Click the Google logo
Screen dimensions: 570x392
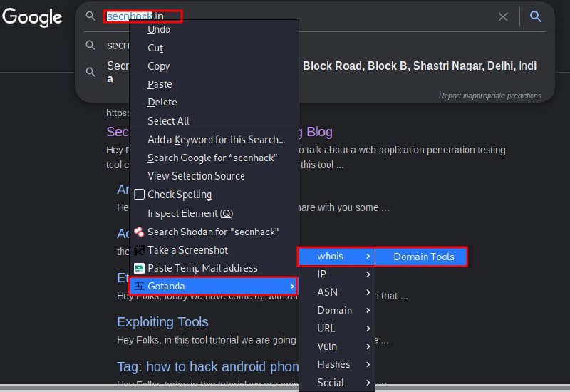click(32, 17)
